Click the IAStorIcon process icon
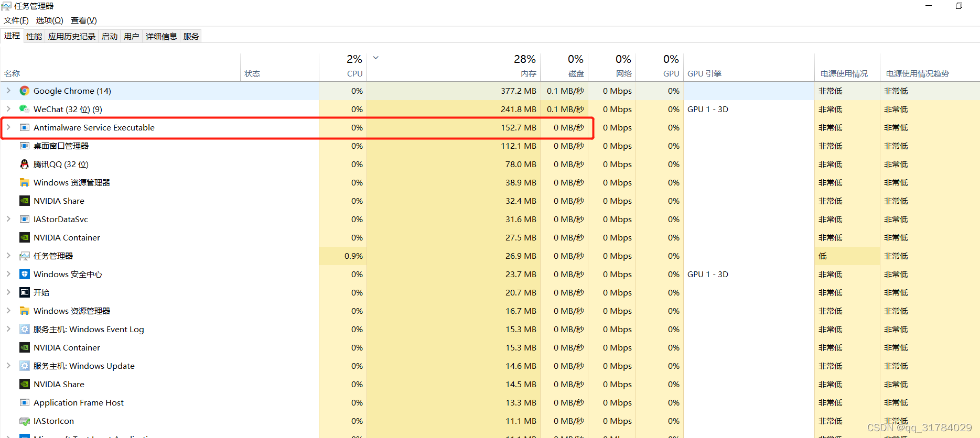 tap(25, 421)
